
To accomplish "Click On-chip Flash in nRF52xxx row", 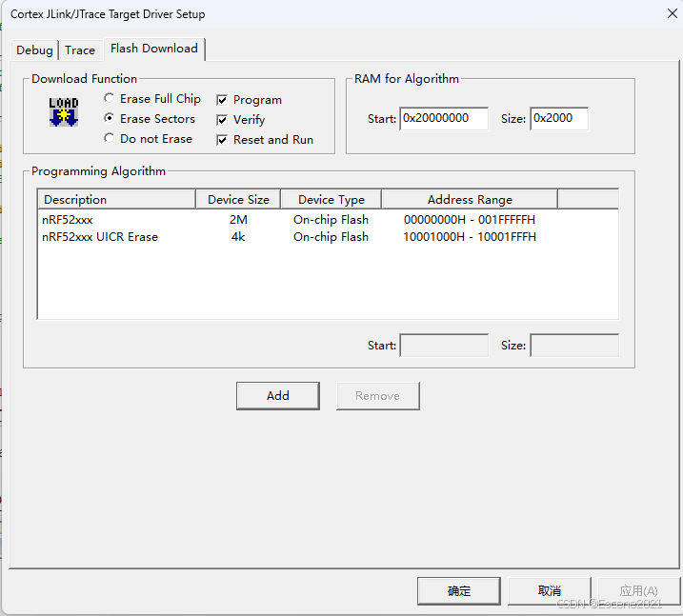I will 331,219.
